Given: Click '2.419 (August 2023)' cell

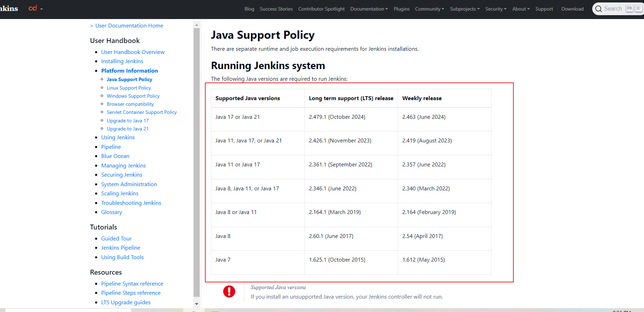Looking at the screenshot, I should (x=444, y=143).
